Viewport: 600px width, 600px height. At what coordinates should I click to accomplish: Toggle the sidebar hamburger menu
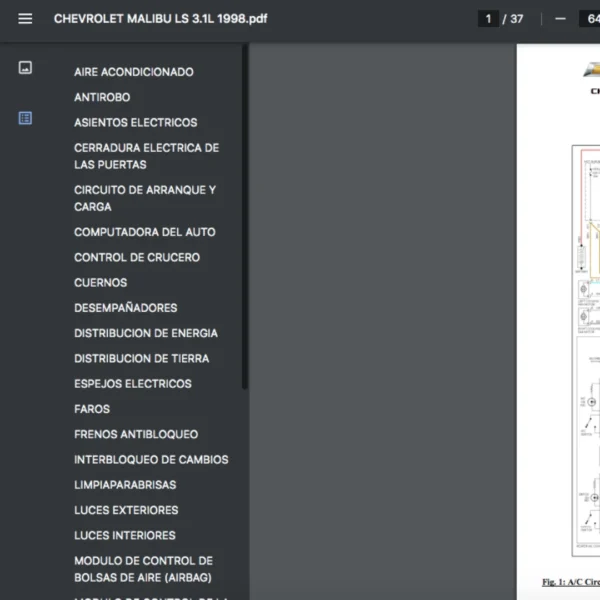25,19
